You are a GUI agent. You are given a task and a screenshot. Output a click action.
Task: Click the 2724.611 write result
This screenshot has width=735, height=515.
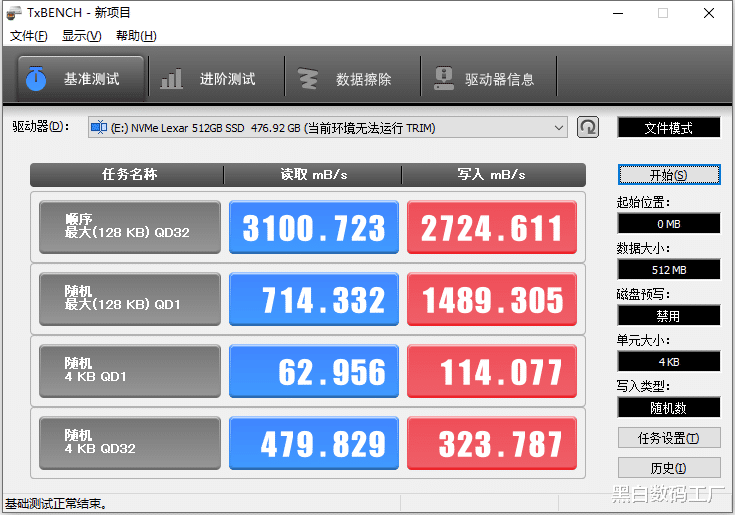[492, 227]
